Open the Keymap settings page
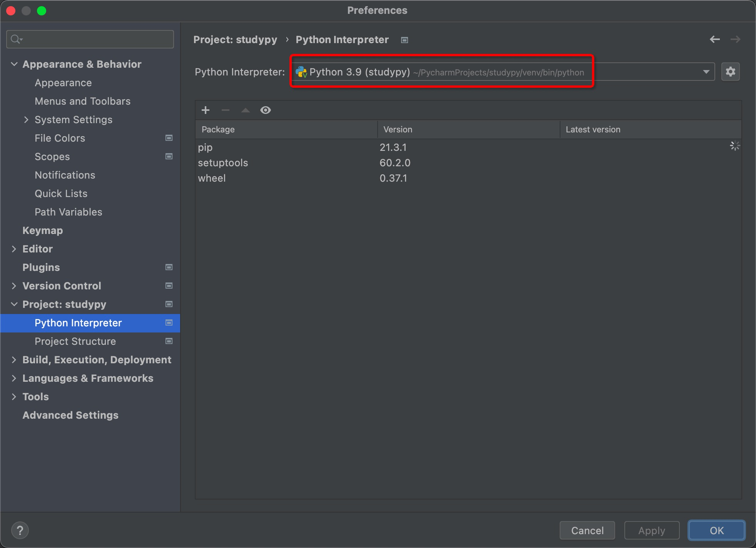Viewport: 756px width, 548px height. tap(42, 231)
